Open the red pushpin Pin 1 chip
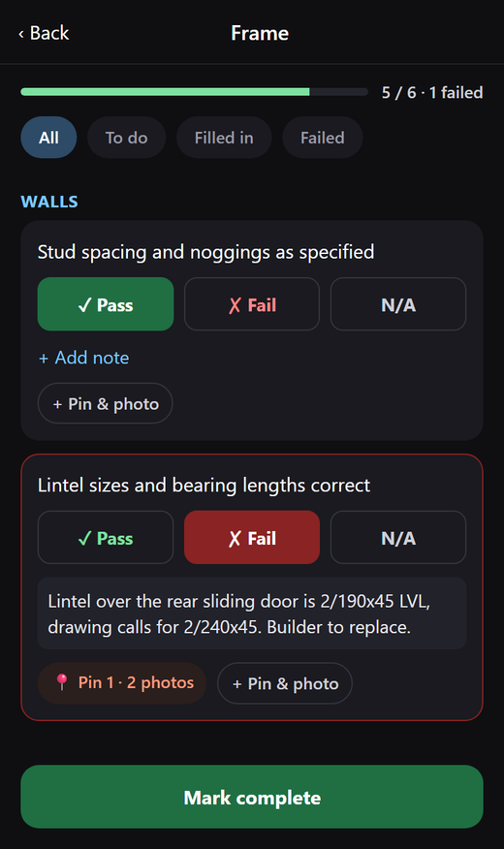 click(122, 682)
